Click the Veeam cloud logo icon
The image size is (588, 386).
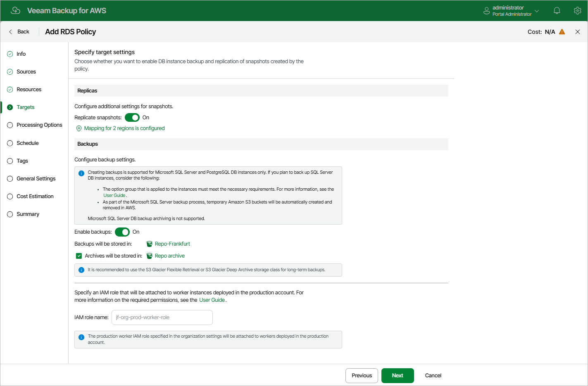coord(15,11)
